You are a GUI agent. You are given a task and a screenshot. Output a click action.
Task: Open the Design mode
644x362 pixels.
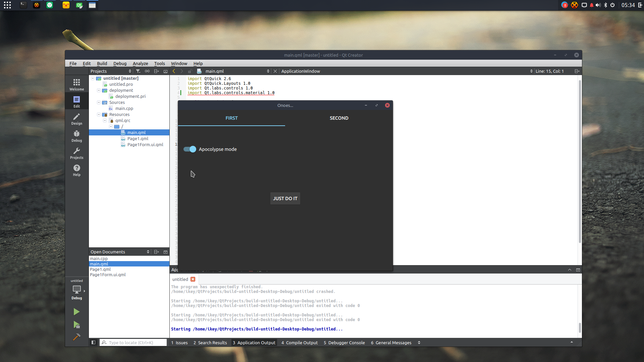click(x=77, y=119)
